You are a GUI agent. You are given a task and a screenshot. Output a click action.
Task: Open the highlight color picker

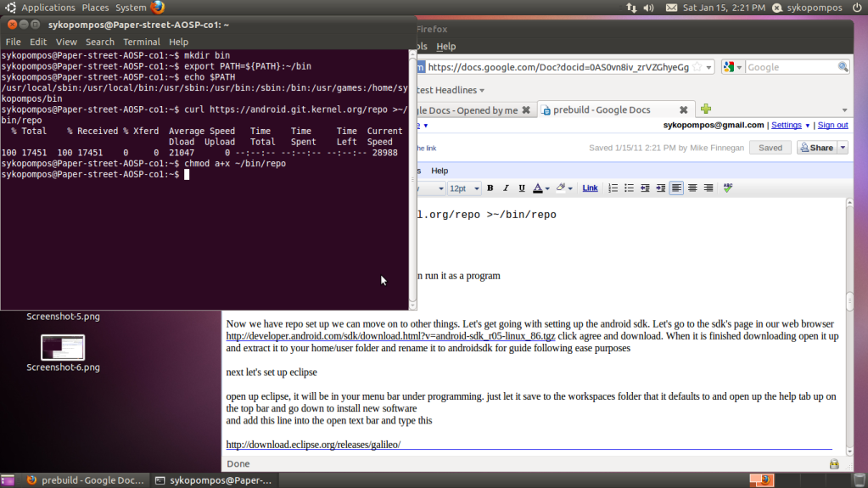click(563, 188)
